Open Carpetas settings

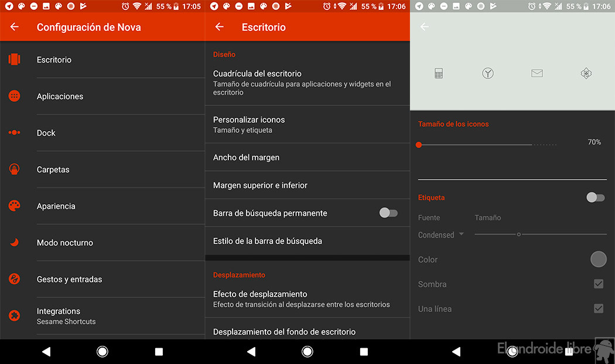[x=102, y=169]
